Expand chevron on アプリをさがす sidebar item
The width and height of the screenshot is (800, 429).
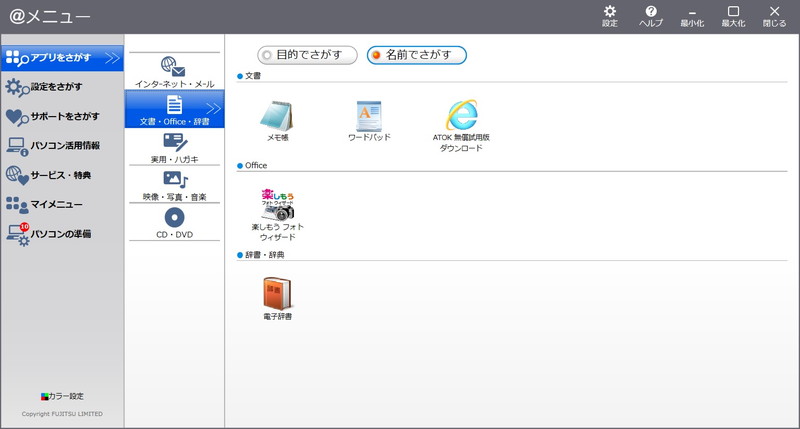112,58
